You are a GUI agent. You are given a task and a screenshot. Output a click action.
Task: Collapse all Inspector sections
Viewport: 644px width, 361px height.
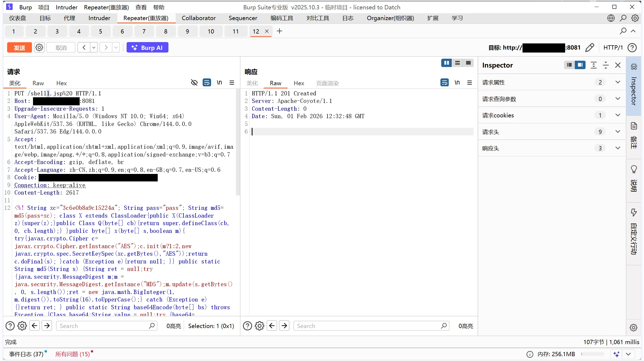click(x=606, y=65)
